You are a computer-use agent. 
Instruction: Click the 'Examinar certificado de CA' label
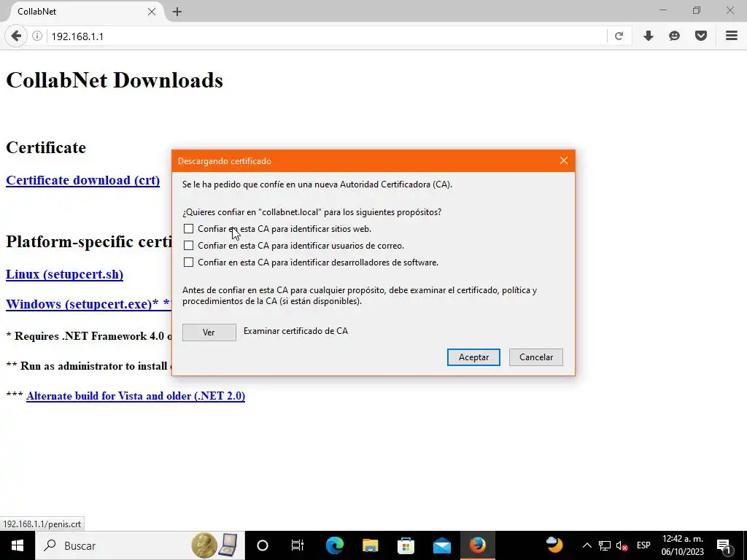tap(296, 331)
